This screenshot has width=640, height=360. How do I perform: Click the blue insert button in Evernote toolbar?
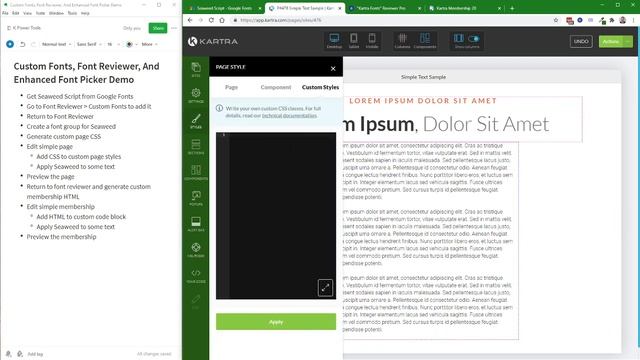click(x=10, y=44)
